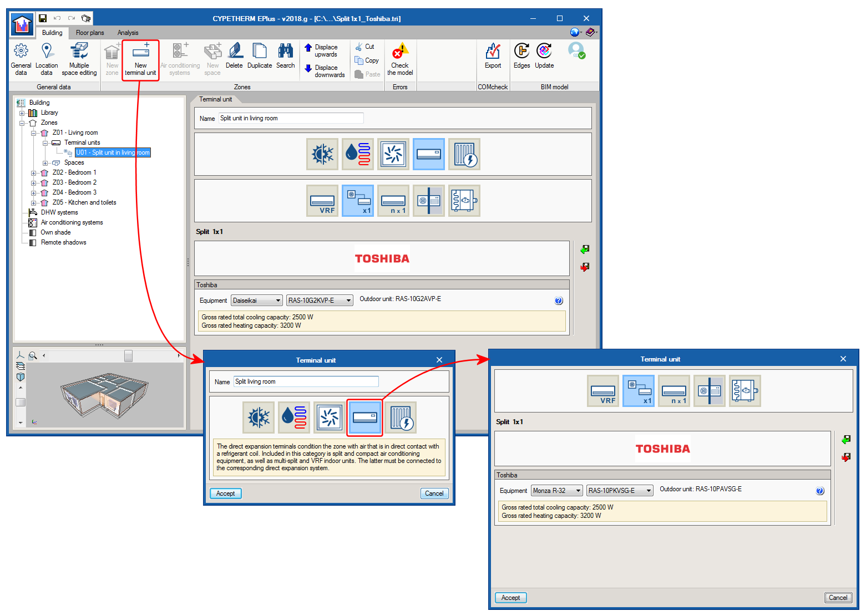The width and height of the screenshot is (866, 616).
Task: Select heating/cooling terminal type in main panel
Action: click(x=322, y=154)
